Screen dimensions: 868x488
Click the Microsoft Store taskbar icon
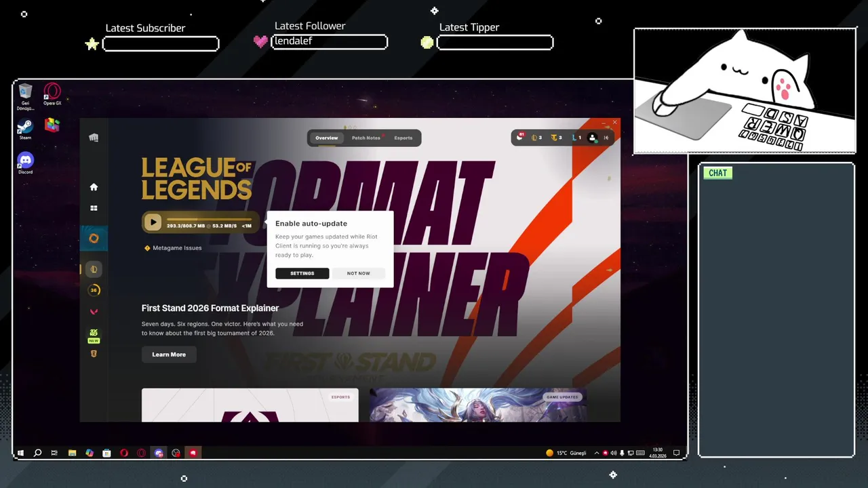[x=106, y=453]
